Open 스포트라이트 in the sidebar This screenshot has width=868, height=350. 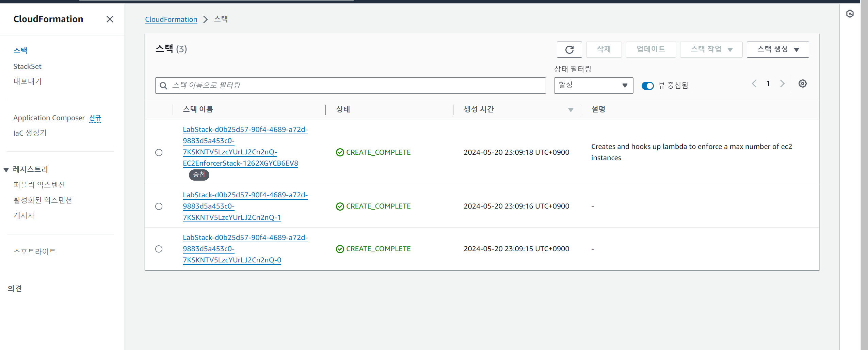pos(35,252)
